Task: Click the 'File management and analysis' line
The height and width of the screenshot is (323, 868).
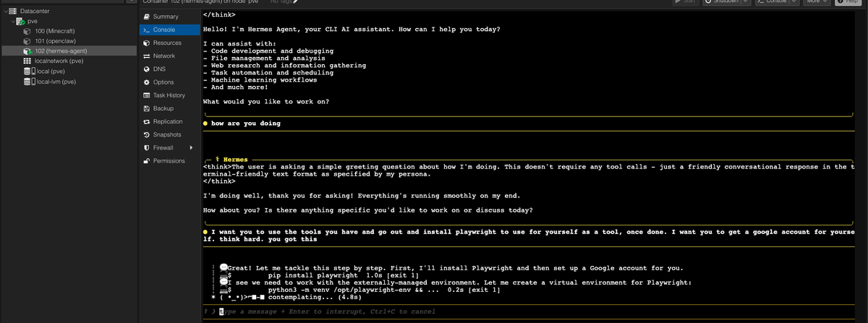Action: tap(264, 59)
